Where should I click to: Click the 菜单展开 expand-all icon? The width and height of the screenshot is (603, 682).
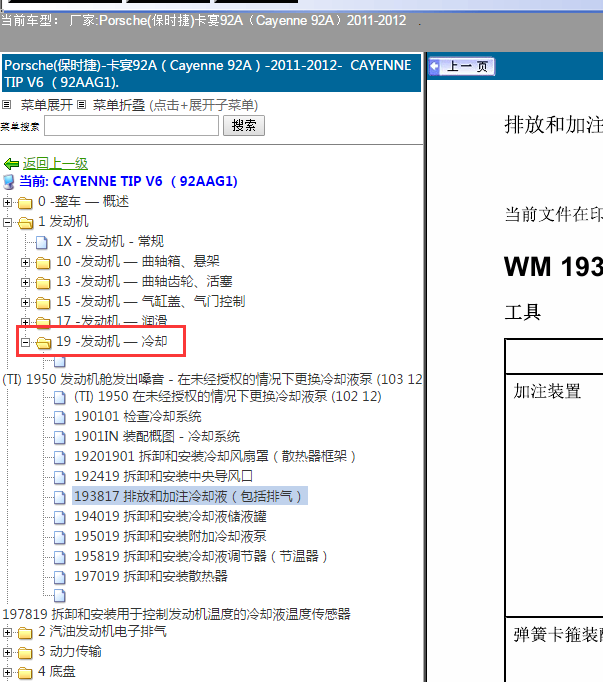pos(7,104)
